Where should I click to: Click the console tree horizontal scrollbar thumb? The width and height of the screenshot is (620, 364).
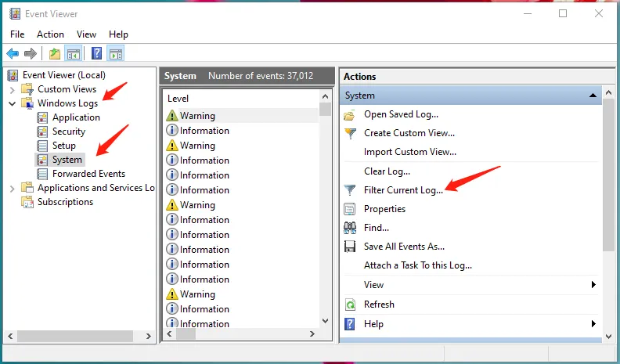point(75,337)
